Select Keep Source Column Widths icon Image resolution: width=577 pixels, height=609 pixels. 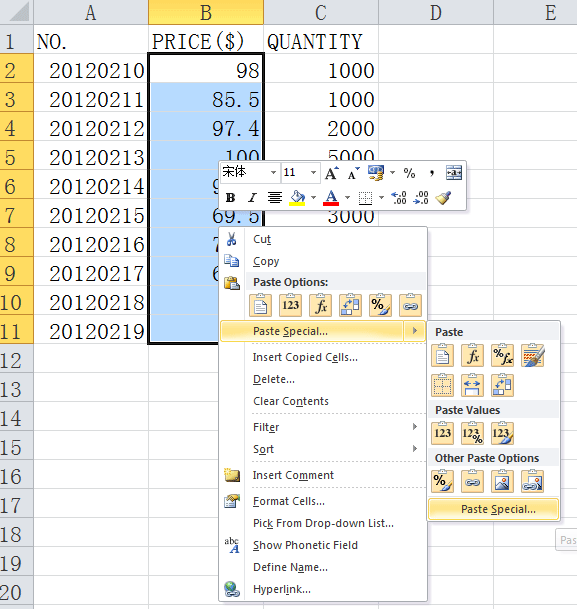pos(472,385)
